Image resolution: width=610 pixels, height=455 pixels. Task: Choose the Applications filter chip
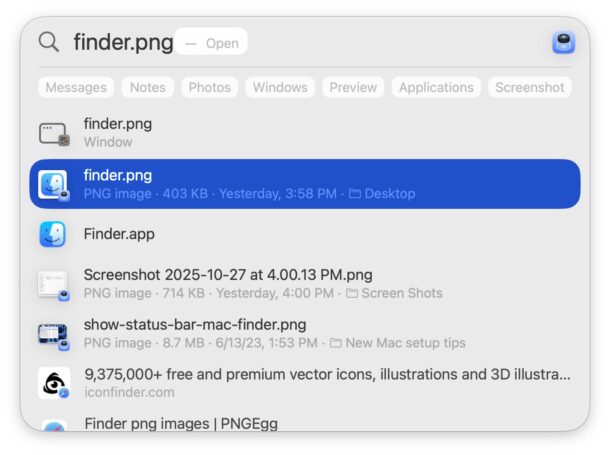(435, 87)
